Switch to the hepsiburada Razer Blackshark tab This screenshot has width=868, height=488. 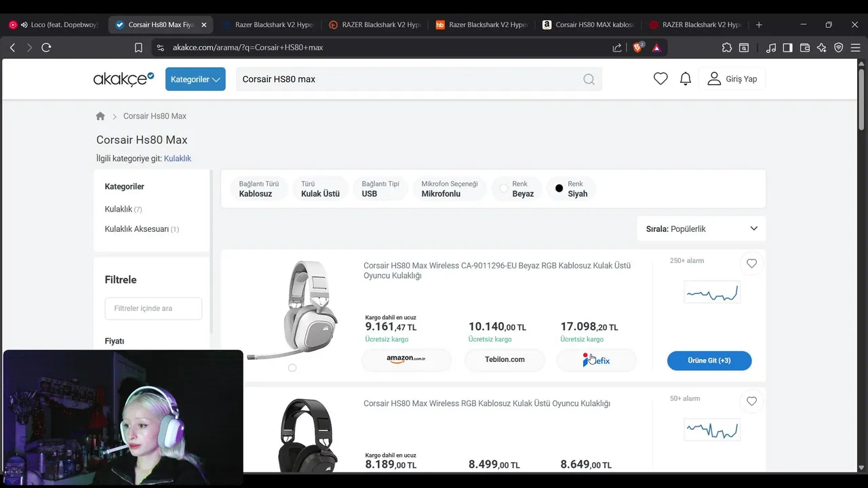[481, 24]
